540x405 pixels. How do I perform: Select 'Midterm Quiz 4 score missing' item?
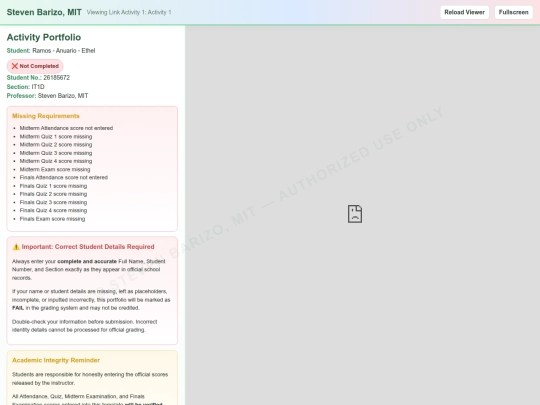pos(56,161)
